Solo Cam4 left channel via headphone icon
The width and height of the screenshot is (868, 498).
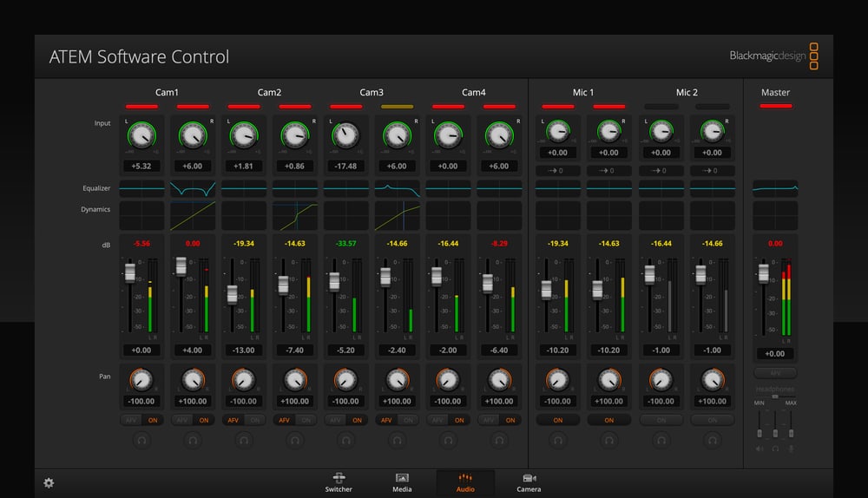tap(448, 441)
